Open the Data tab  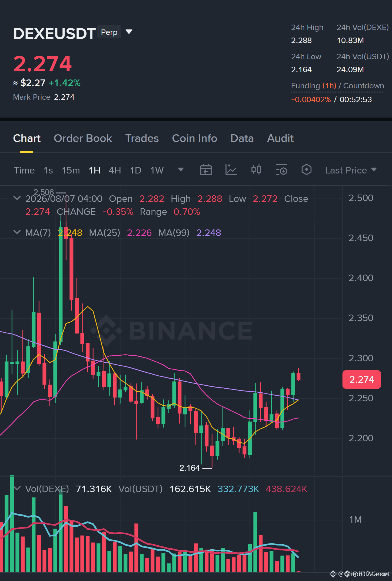[x=242, y=138]
